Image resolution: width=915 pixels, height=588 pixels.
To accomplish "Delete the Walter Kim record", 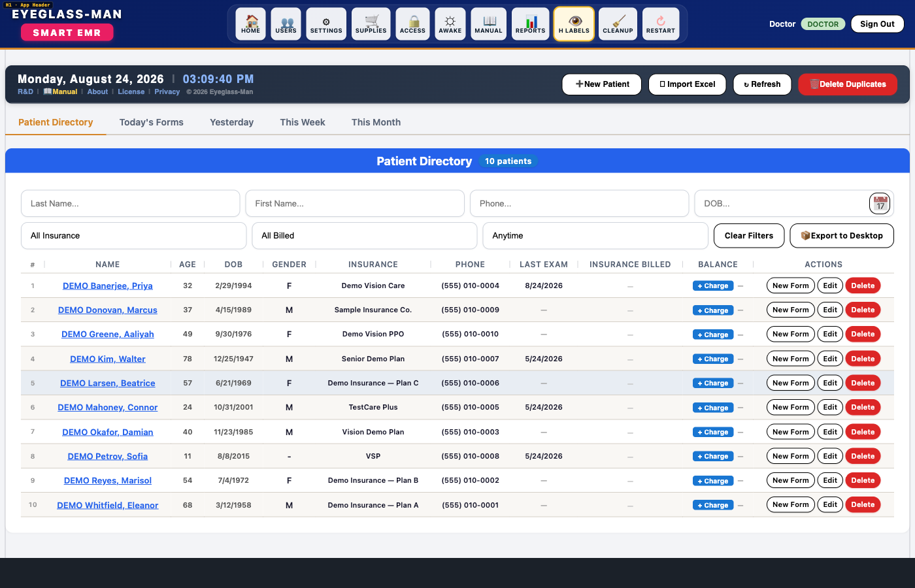I will click(x=863, y=359).
